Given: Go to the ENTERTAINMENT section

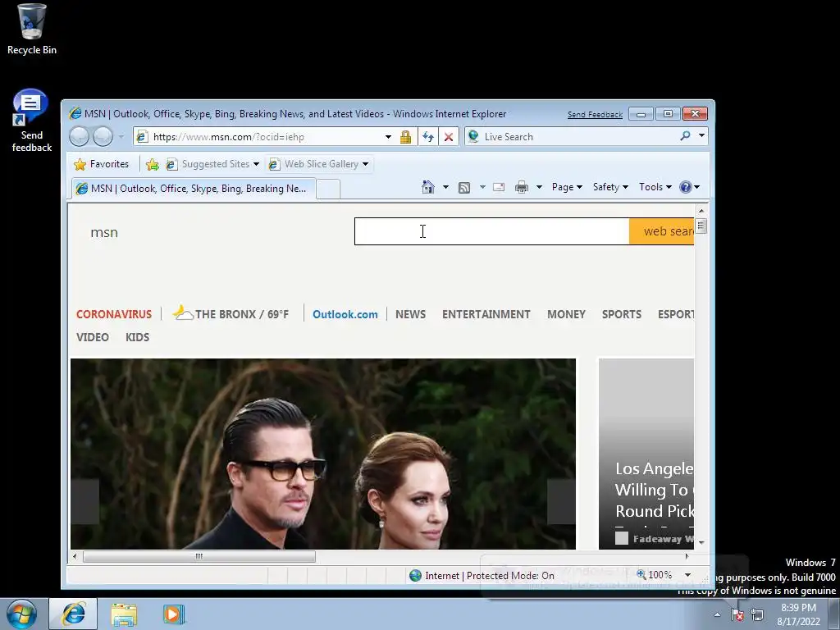Looking at the screenshot, I should click(x=486, y=314).
